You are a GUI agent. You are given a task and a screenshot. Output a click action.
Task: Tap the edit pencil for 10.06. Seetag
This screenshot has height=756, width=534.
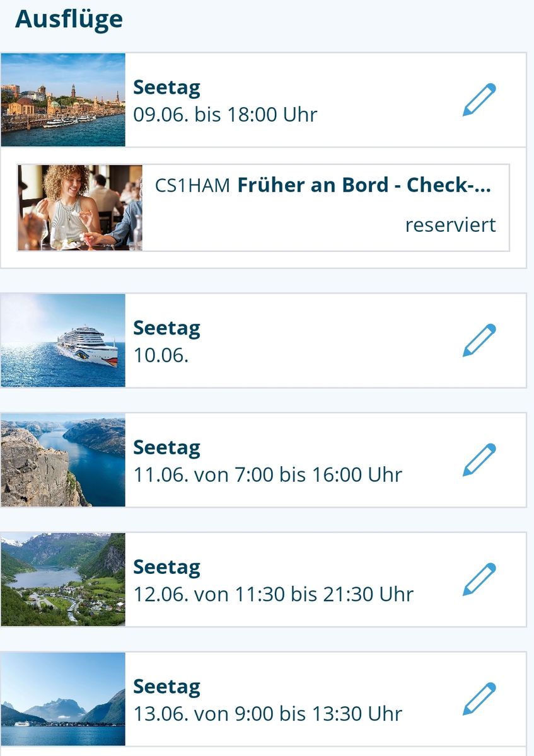pyautogui.click(x=479, y=340)
